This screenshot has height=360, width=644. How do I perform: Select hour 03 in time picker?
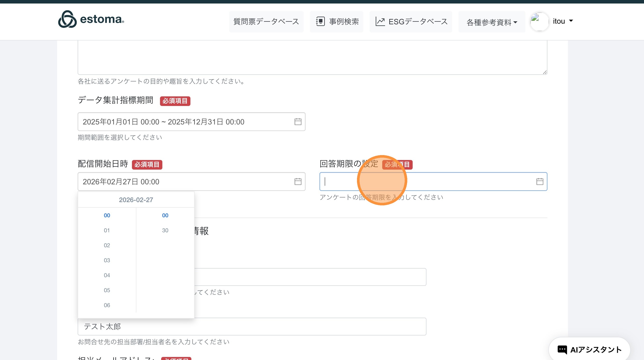(107, 260)
